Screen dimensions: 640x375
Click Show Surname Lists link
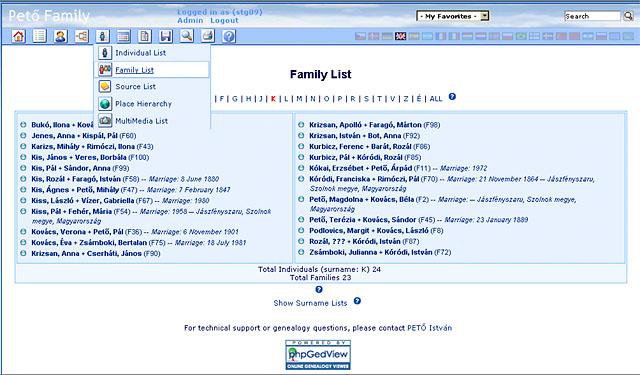310,303
